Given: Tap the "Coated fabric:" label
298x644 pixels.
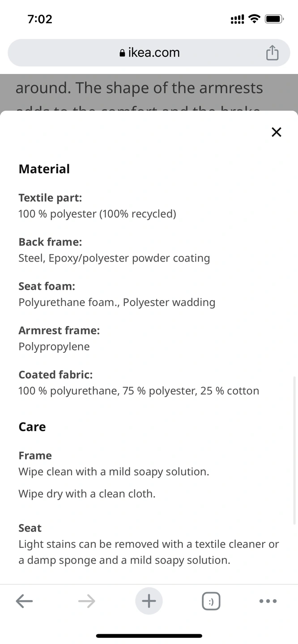Looking at the screenshot, I should [x=55, y=375].
